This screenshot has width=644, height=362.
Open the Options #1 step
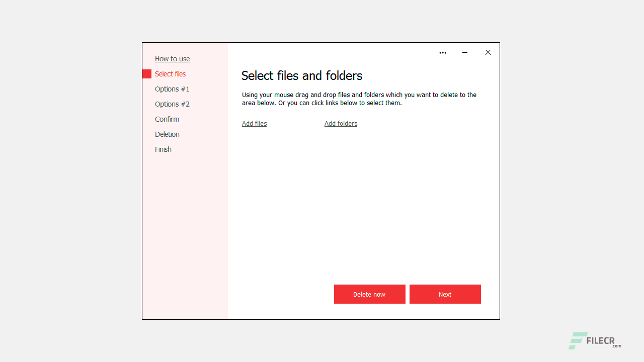tap(172, 88)
